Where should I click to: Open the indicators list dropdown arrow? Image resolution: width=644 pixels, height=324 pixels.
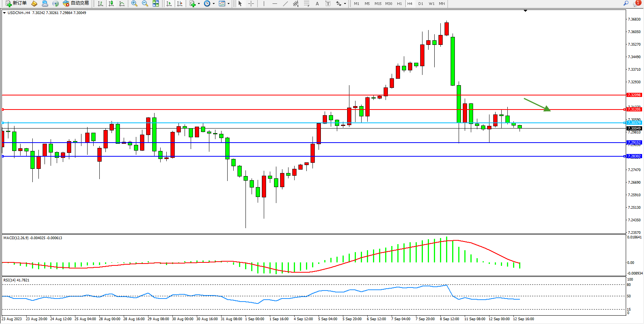coord(199,4)
